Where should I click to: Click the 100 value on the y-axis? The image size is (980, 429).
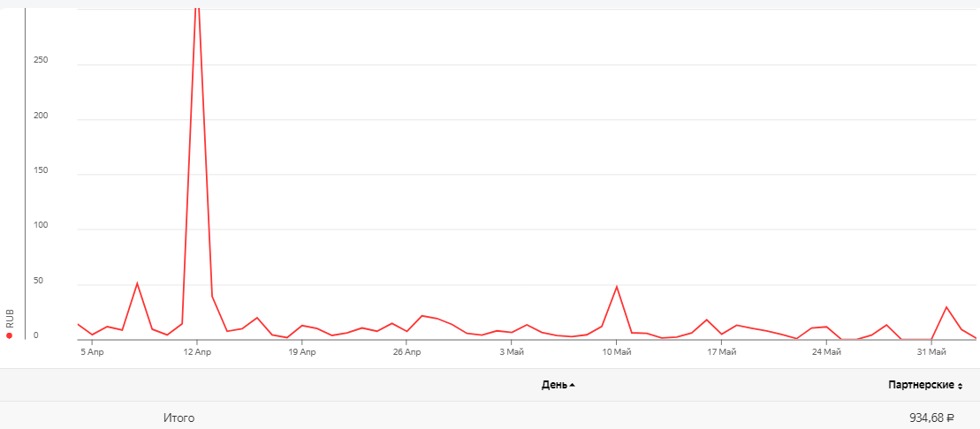point(40,227)
